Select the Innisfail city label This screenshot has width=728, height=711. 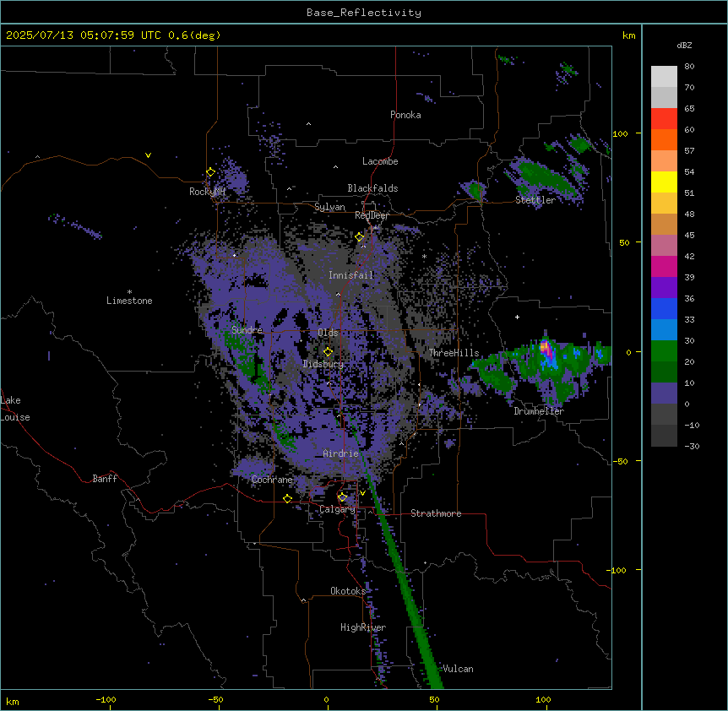tap(350, 275)
